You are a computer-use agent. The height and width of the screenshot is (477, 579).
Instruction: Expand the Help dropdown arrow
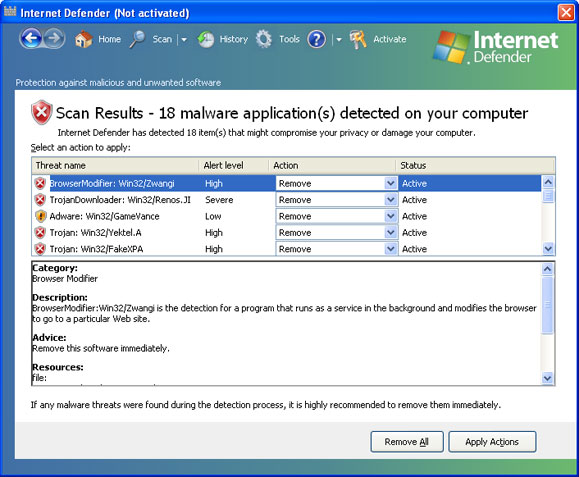(x=339, y=40)
